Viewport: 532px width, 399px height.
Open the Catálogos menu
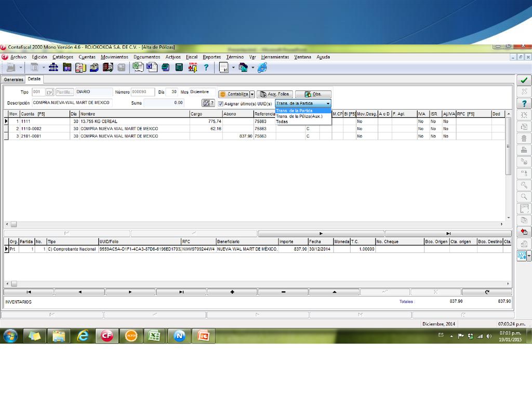tap(63, 57)
